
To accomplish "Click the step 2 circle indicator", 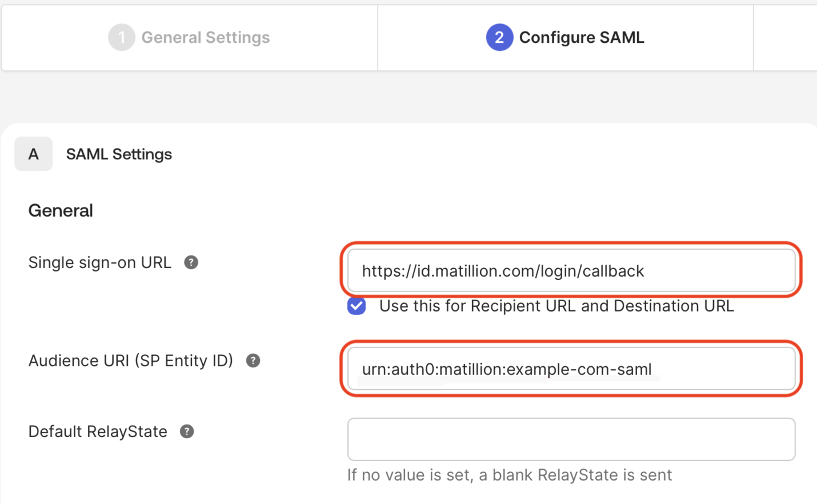I will pos(499,37).
